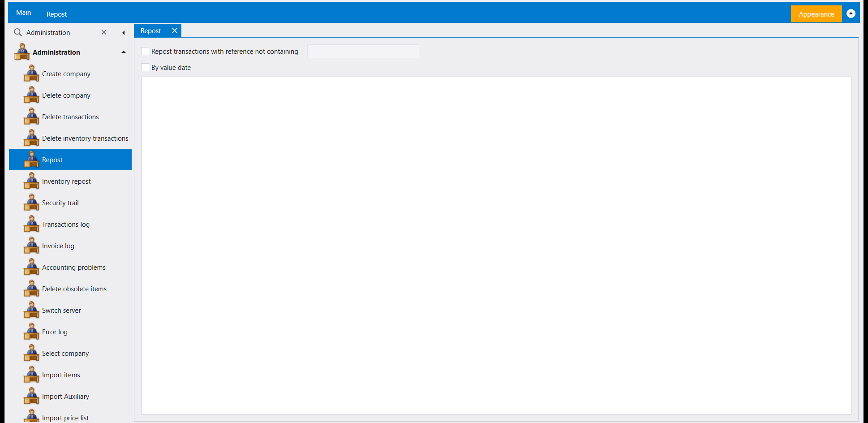
Task: Open Accounting problems in the sidebar
Action: 70,267
